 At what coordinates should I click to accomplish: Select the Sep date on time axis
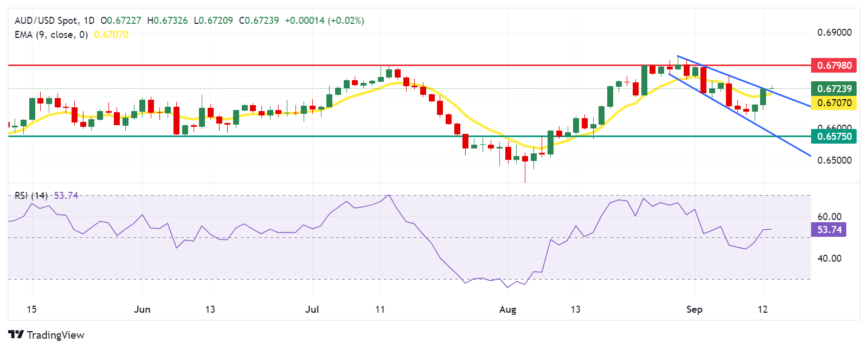pos(694,309)
